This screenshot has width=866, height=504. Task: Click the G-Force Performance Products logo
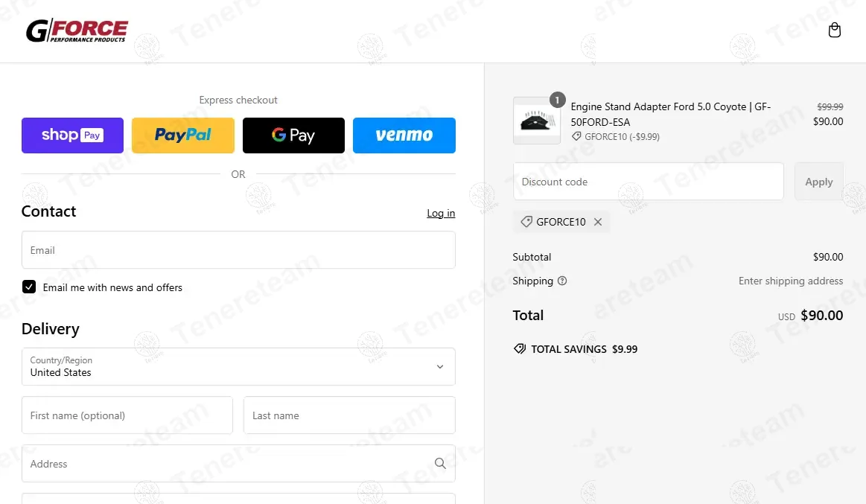(77, 31)
